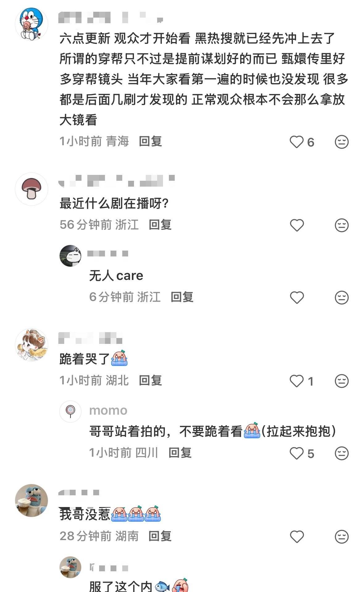
Task: Reply to the 28分钟前 Hunan comment
Action: 160,536
